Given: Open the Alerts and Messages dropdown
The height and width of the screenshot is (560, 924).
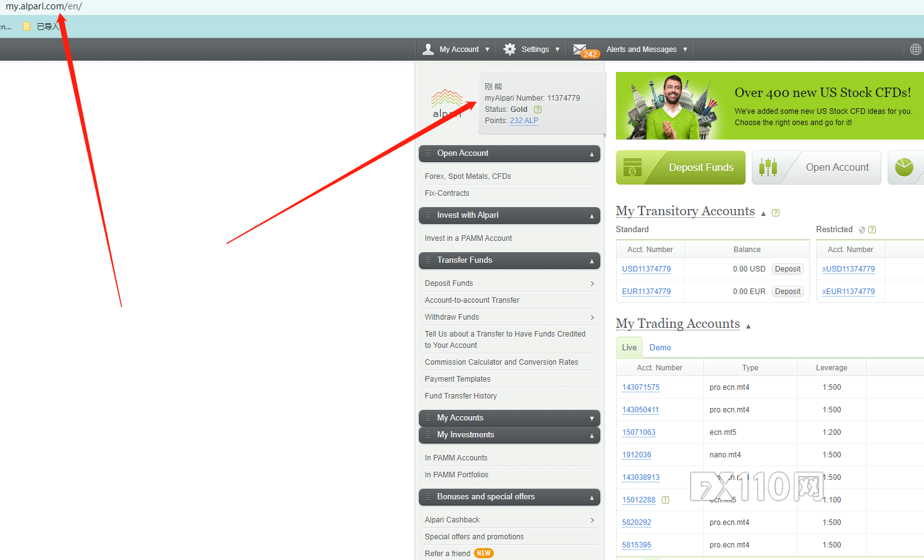Looking at the screenshot, I should [x=647, y=49].
